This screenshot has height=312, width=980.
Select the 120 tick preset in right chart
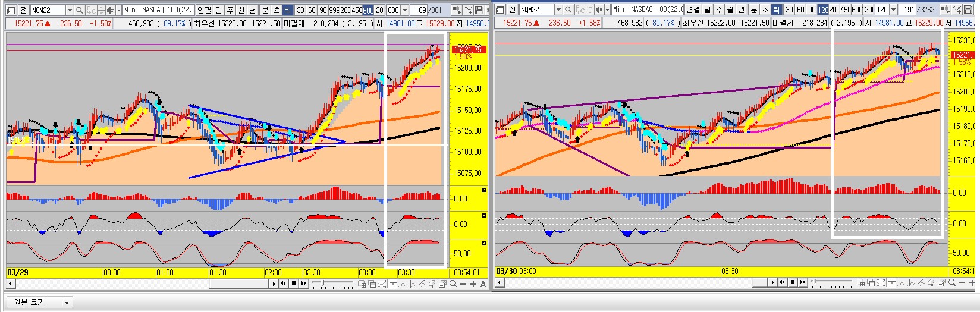coord(823,10)
